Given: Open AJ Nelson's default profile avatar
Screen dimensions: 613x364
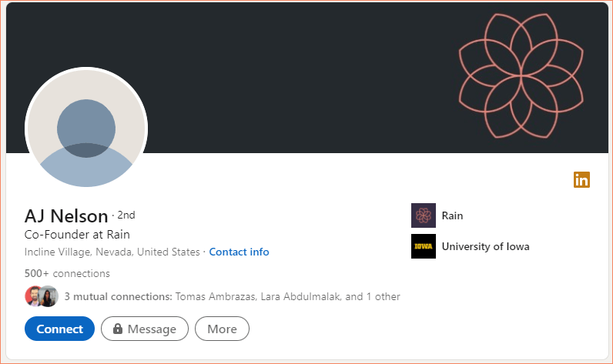Looking at the screenshot, I should click(x=86, y=128).
